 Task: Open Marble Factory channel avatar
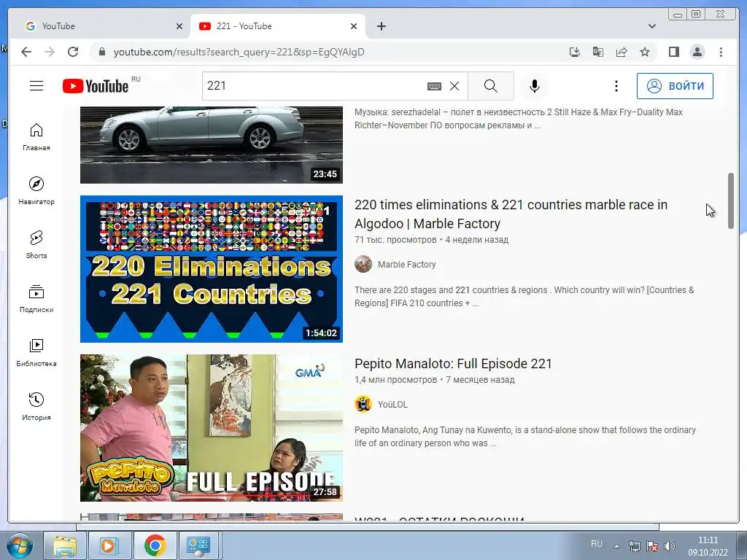tap(363, 264)
